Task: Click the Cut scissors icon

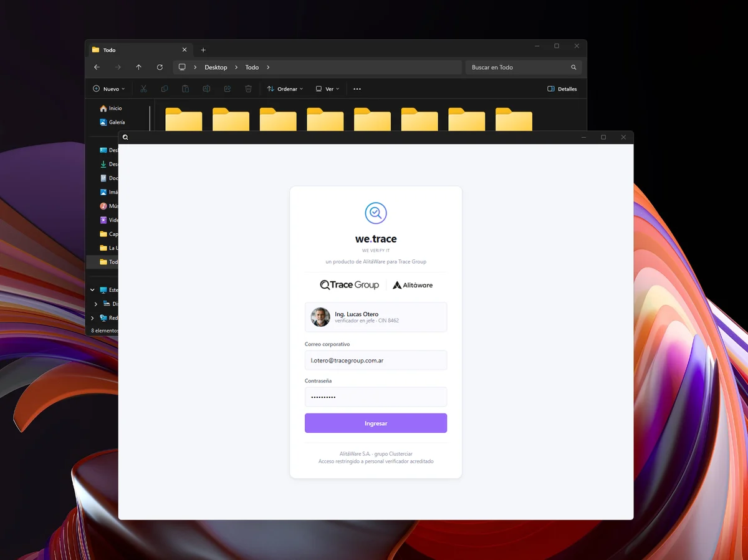Action: [143, 89]
